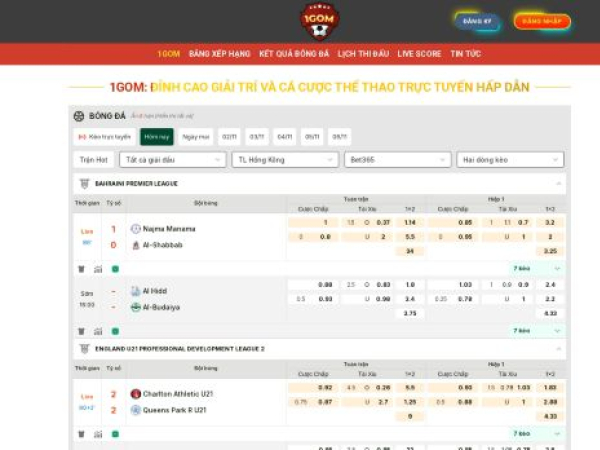Open the TL Hồng Kông odds format dropdown
The height and width of the screenshot is (450, 600).
285,160
